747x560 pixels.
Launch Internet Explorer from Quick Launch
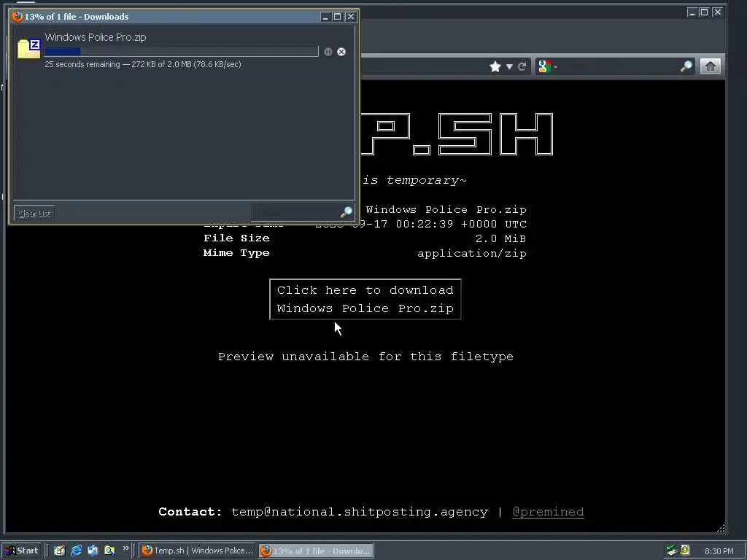(76, 551)
